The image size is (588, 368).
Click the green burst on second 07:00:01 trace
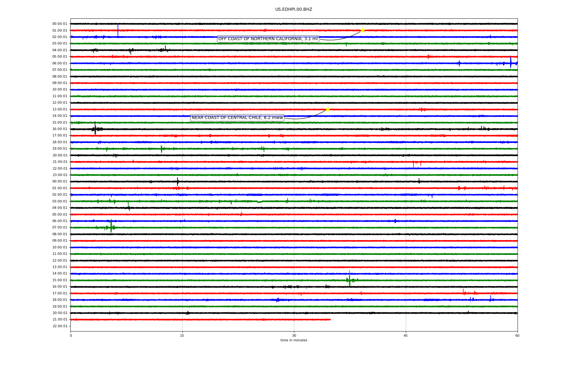click(111, 227)
